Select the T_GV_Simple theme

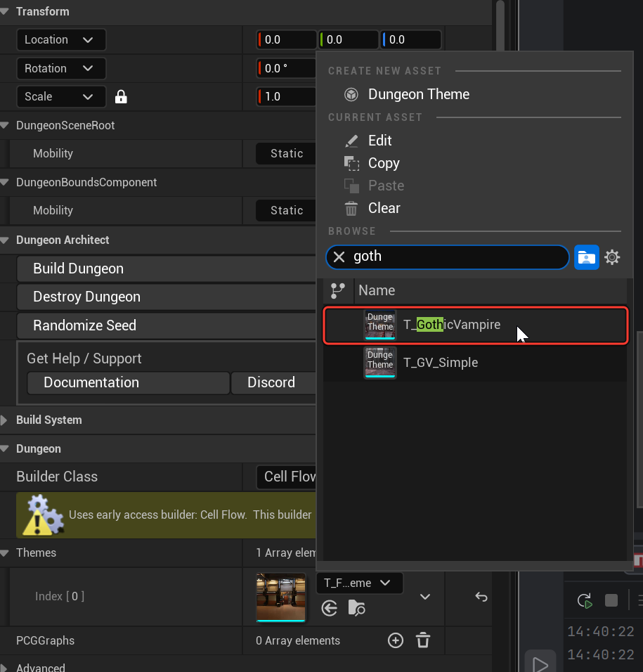476,363
